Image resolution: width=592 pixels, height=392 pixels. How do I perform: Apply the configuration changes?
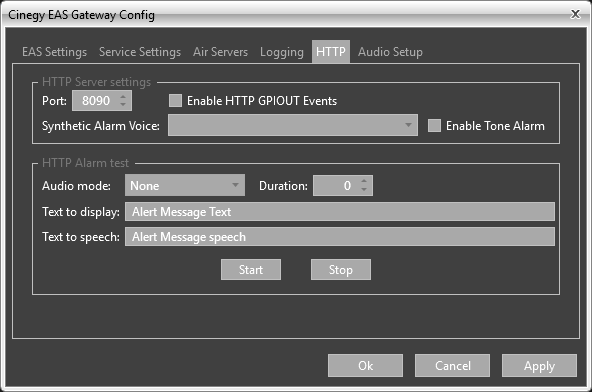coord(539,366)
